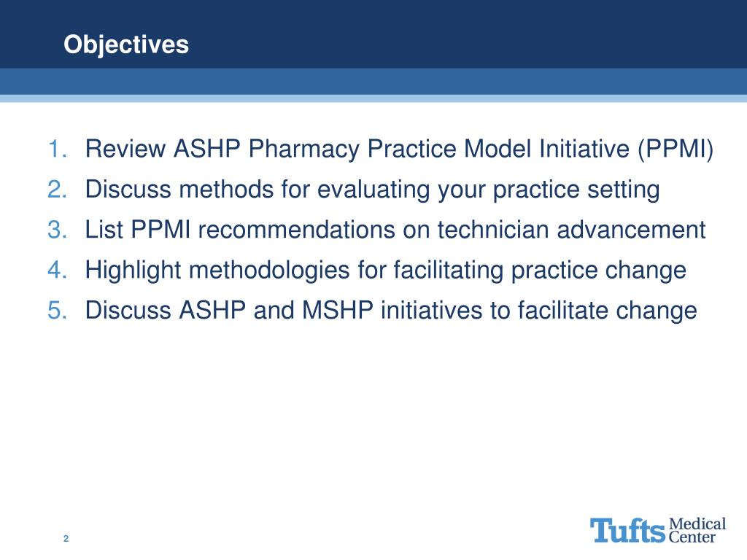747x560 pixels.
Task: Click "List PPMI" in objective three
Action: click(137, 230)
